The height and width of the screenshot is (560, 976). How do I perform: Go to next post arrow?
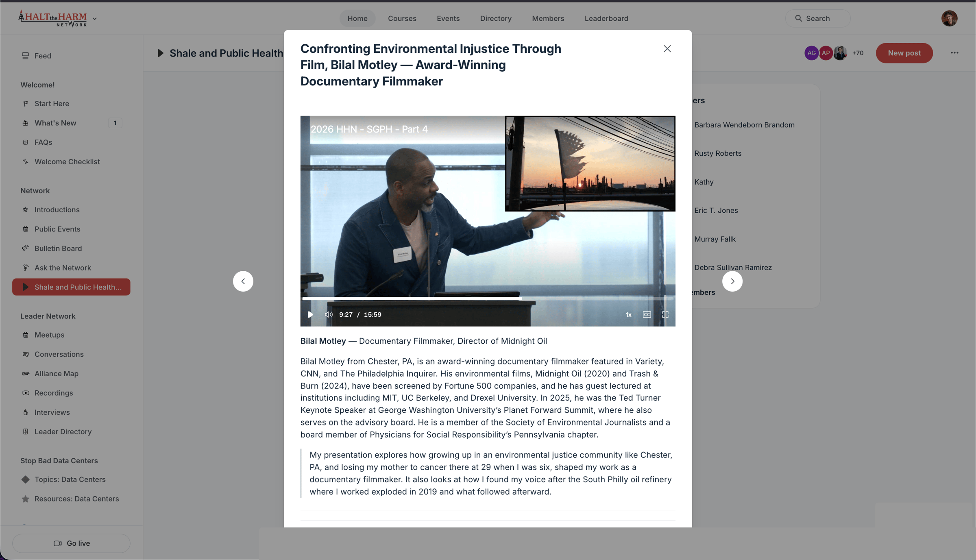click(732, 281)
